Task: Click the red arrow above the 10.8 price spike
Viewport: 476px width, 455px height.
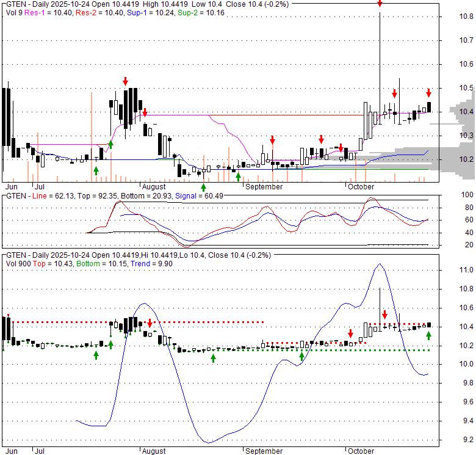Action: [x=380, y=4]
